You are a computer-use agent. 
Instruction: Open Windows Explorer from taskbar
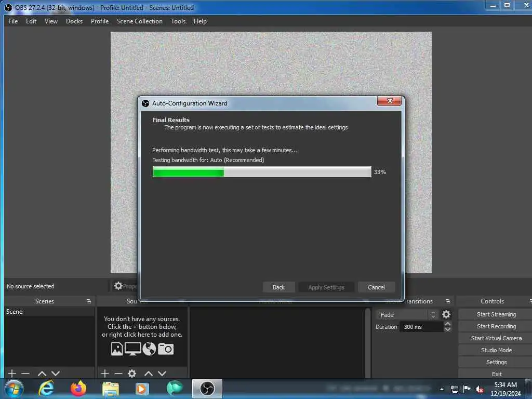[x=111, y=389]
